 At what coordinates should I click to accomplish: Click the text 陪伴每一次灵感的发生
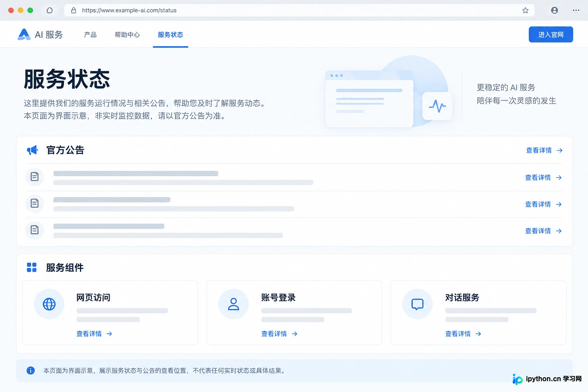coord(516,101)
